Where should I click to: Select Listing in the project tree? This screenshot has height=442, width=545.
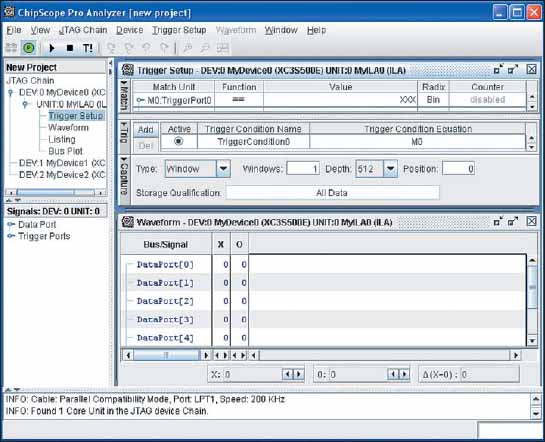pyautogui.click(x=62, y=139)
